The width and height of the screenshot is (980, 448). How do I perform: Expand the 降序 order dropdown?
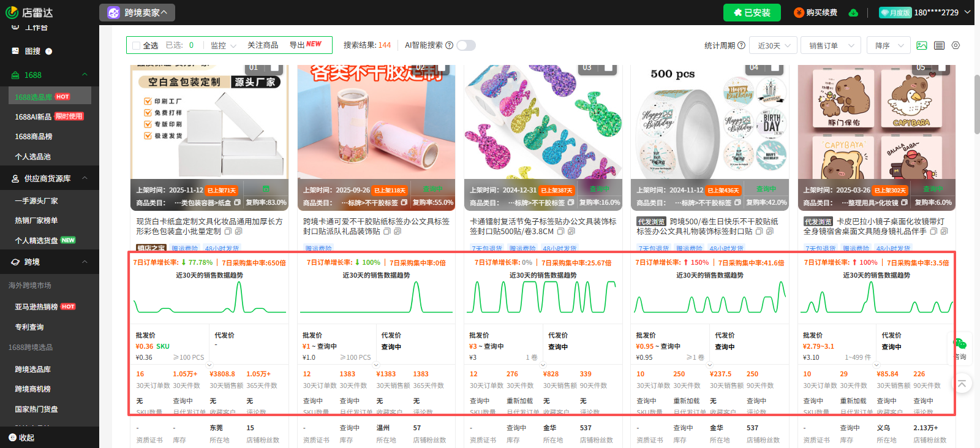click(889, 45)
